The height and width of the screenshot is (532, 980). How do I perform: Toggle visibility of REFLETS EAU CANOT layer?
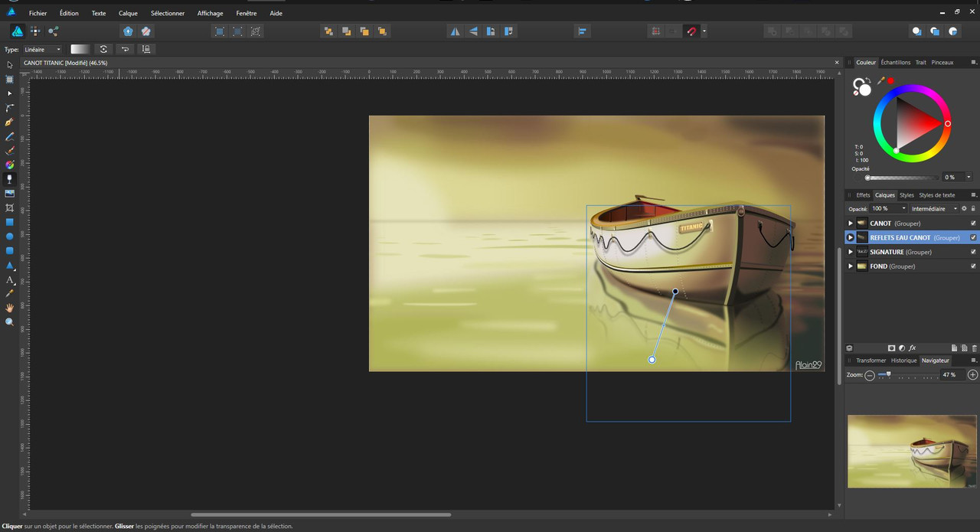(x=973, y=237)
